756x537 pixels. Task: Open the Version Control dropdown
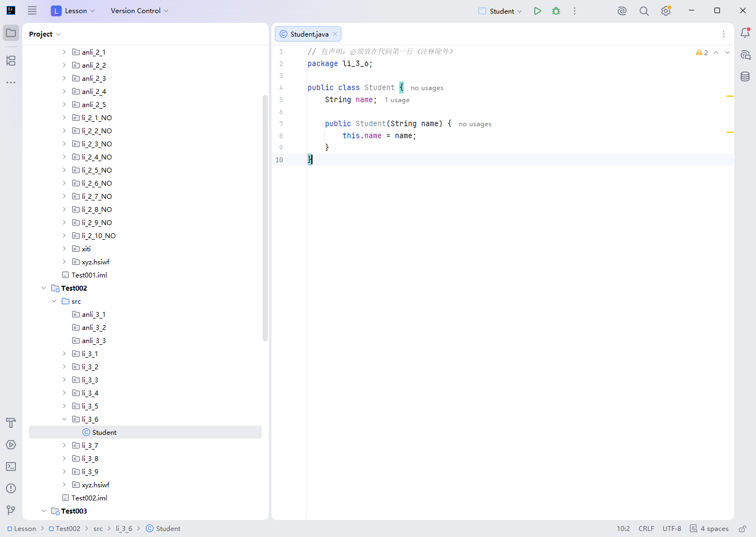[x=139, y=11]
